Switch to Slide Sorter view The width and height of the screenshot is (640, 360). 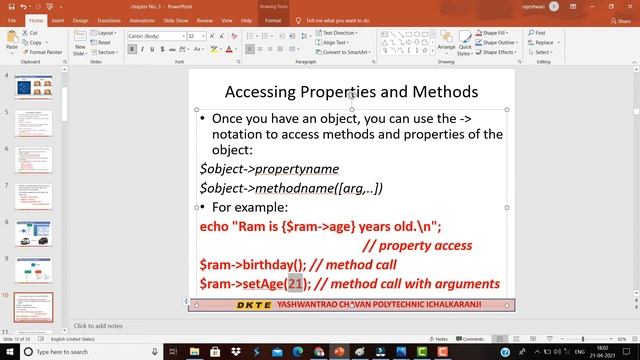tap(516, 339)
